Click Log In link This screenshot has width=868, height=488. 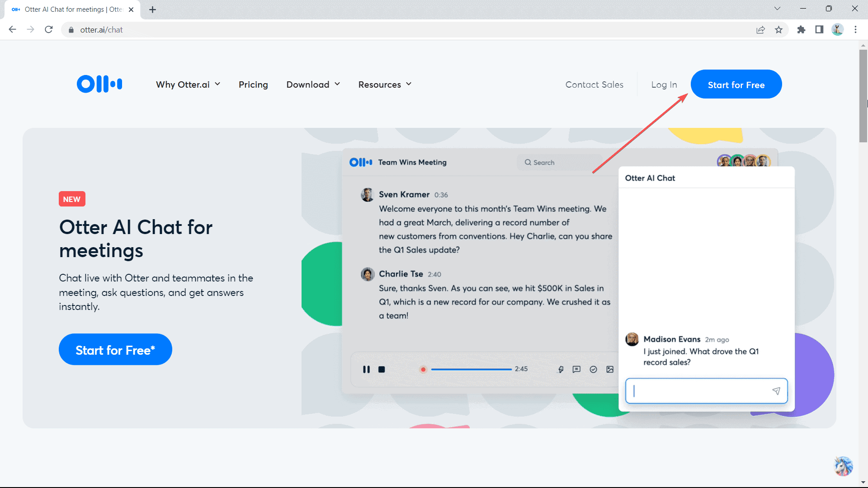(x=664, y=84)
